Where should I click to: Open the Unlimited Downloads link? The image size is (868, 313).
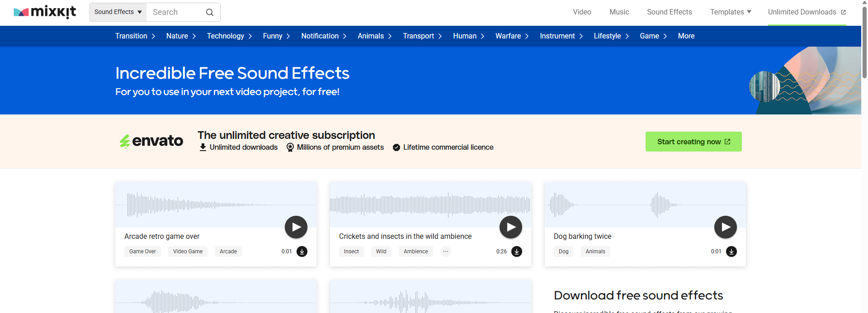(807, 12)
